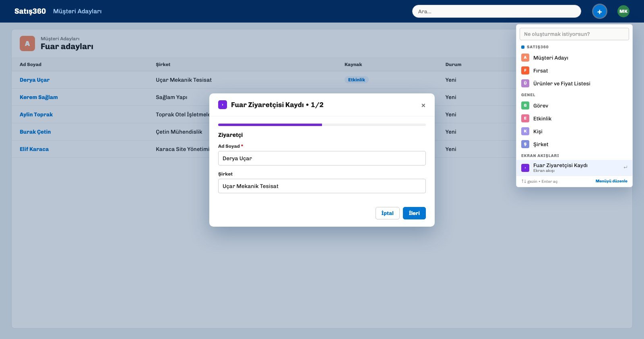Click the blue plus create button
The width and height of the screenshot is (644, 339).
click(599, 11)
